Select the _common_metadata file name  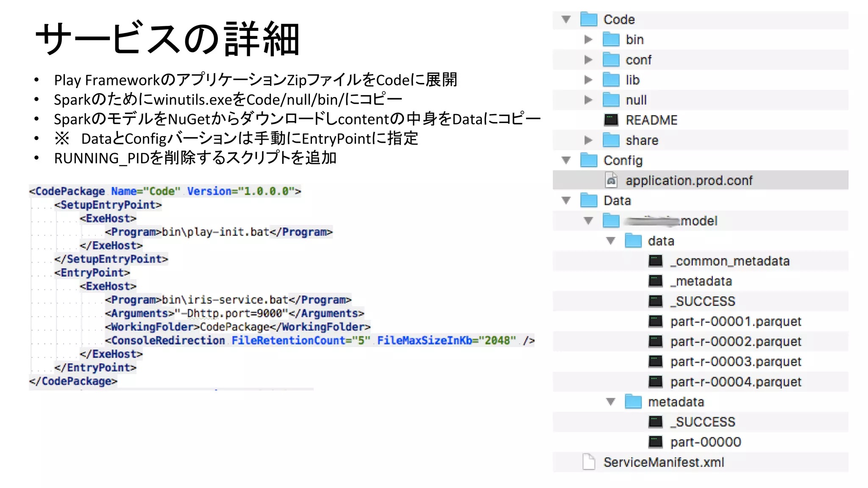pyautogui.click(x=730, y=261)
